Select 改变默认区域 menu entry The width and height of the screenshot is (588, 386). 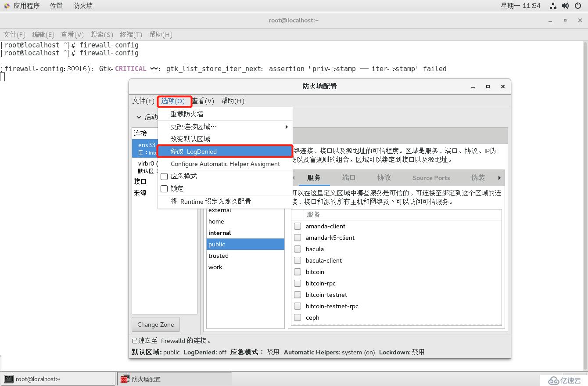[x=225, y=139]
